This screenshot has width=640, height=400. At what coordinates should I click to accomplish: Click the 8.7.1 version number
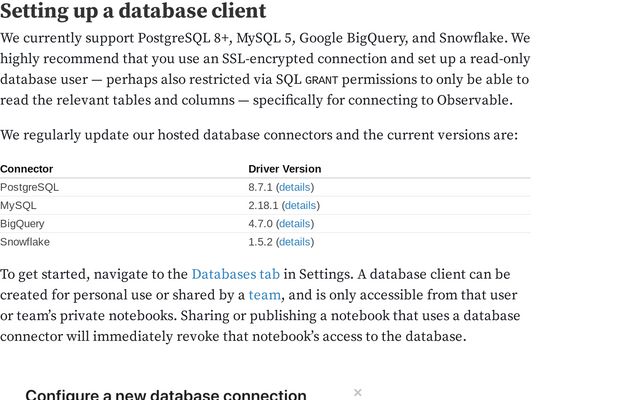click(260, 187)
